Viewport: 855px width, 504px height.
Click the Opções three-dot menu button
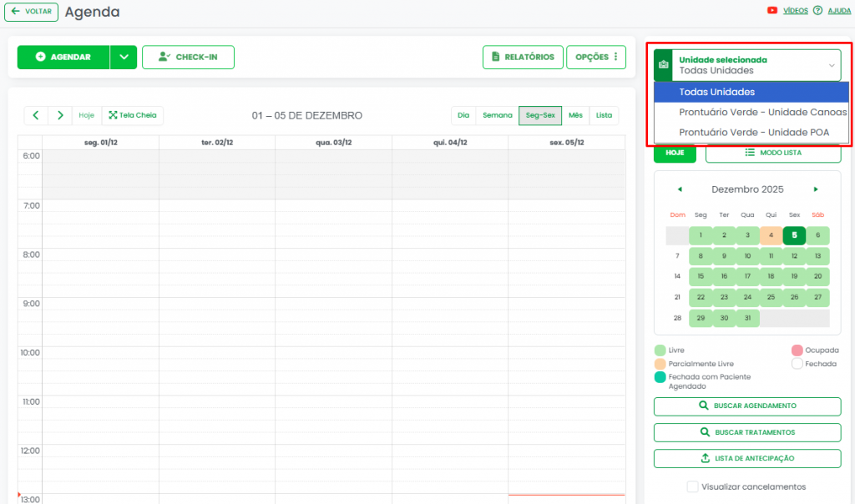point(596,57)
